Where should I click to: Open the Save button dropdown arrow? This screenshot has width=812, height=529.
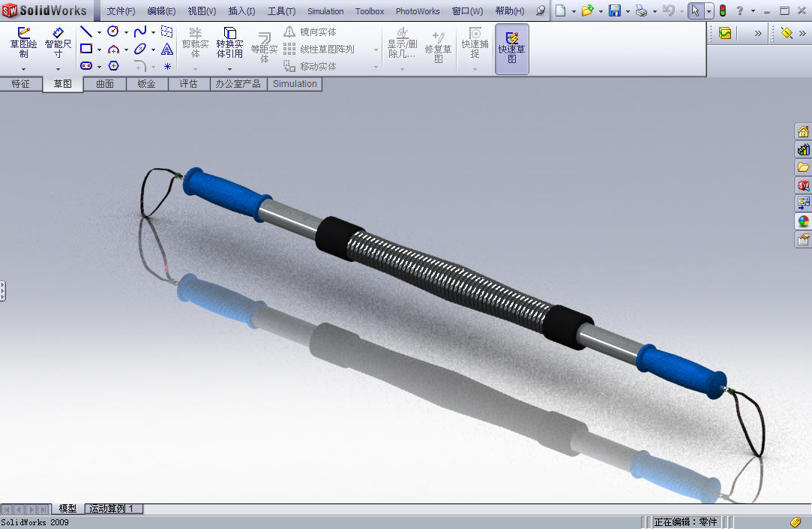click(628, 11)
